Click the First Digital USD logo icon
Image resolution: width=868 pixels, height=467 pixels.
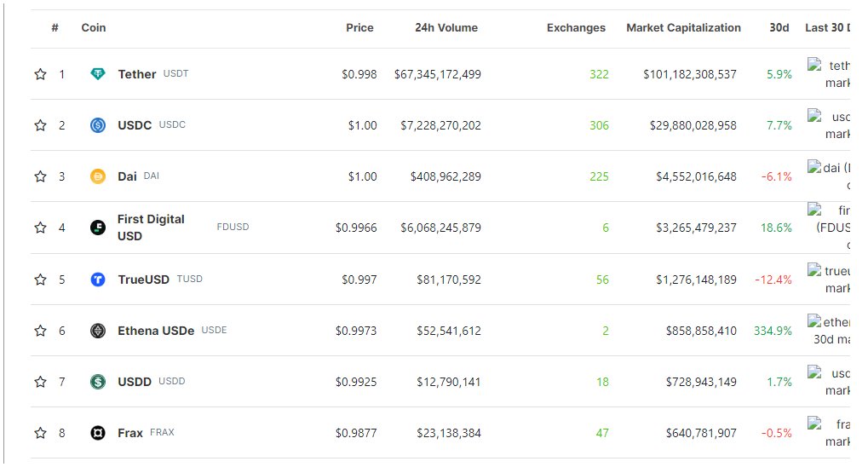pos(98,228)
